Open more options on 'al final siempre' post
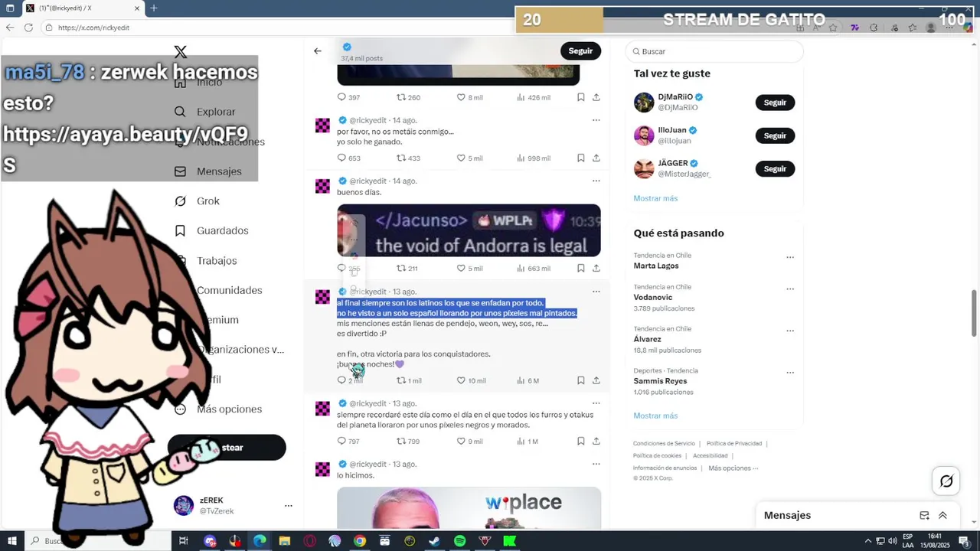 pos(596,292)
